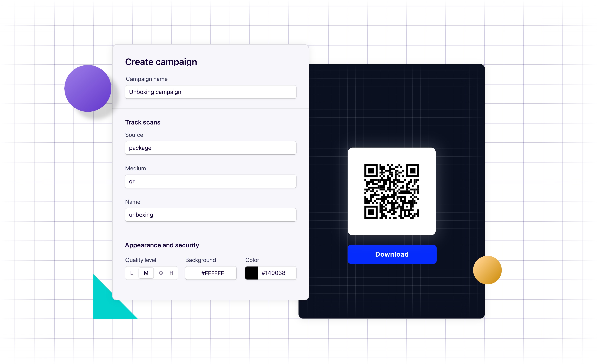Click the Source input field

[x=211, y=148]
